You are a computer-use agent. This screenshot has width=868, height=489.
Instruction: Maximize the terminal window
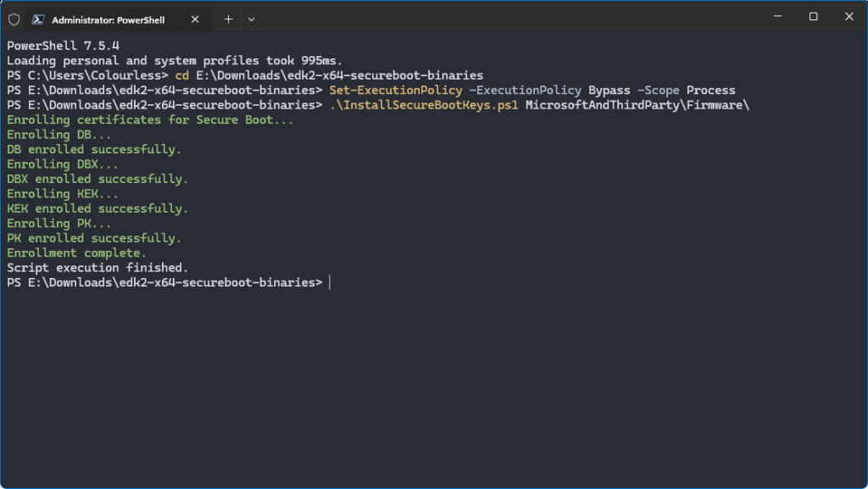(813, 17)
